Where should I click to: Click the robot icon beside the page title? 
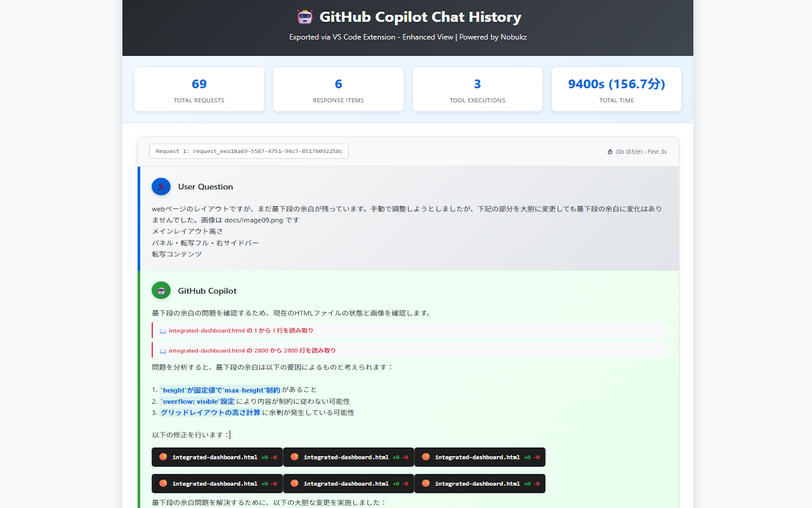pyautogui.click(x=305, y=17)
